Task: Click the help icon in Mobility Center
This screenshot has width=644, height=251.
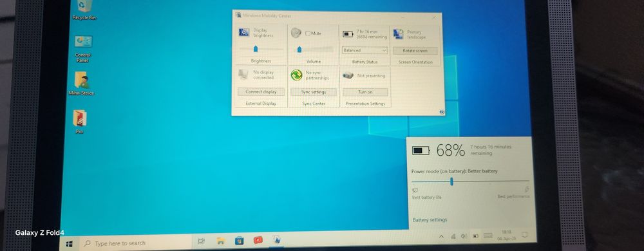Action: (442, 111)
